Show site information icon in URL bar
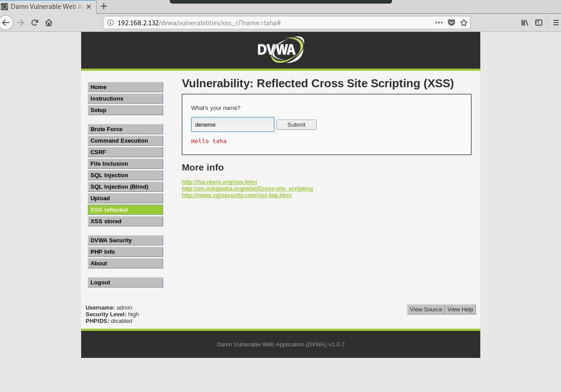The width and height of the screenshot is (561, 392). pos(110,23)
